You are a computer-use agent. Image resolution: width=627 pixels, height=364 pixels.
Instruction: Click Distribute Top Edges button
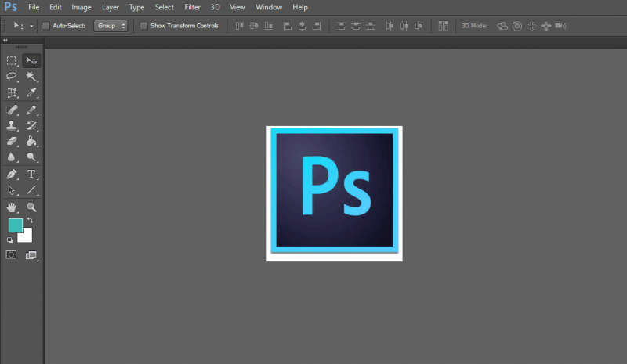click(x=341, y=26)
